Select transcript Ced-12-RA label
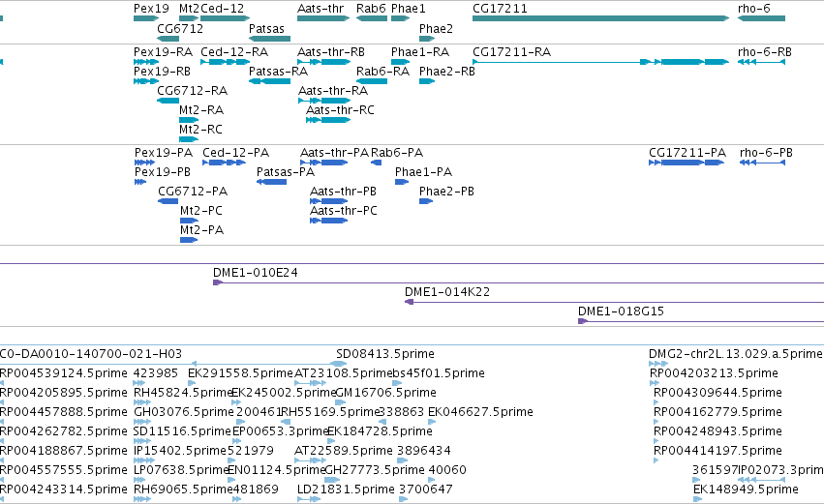Viewport: 824px width, 504px height. tap(234, 52)
